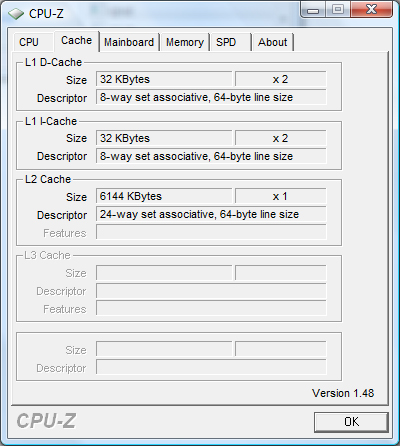
Task: Click the L1 D-Cache size field
Action: coord(164,79)
